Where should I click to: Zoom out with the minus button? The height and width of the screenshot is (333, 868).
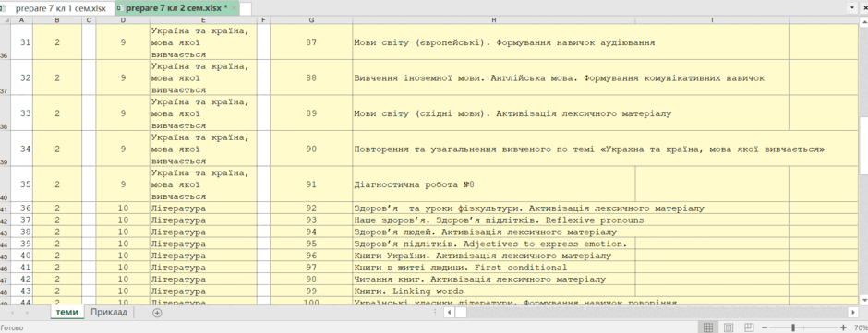[x=765, y=327]
